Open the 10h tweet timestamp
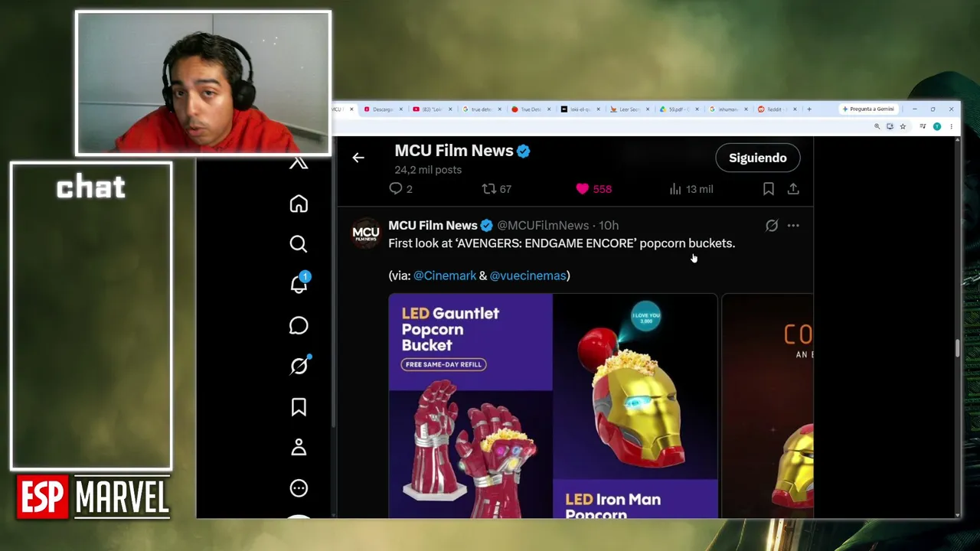 (609, 226)
